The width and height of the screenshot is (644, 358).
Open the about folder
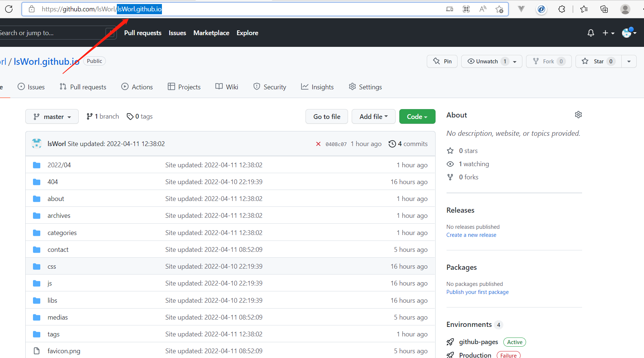pyautogui.click(x=56, y=199)
